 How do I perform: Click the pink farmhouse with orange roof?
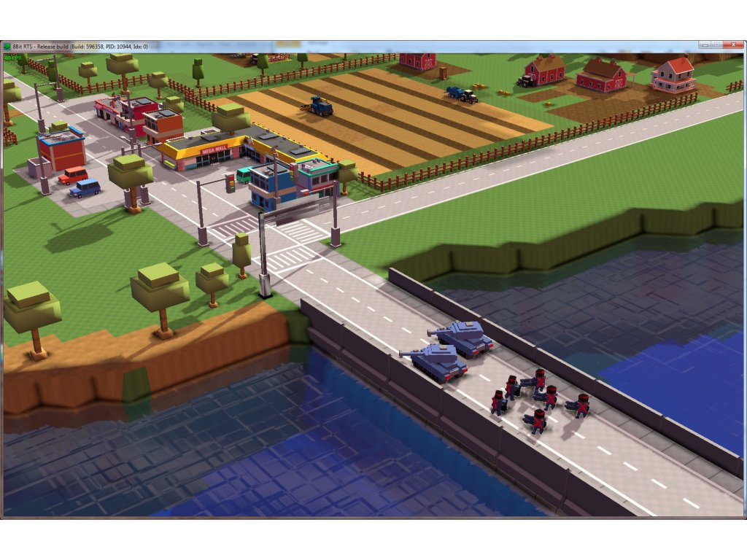(x=673, y=74)
